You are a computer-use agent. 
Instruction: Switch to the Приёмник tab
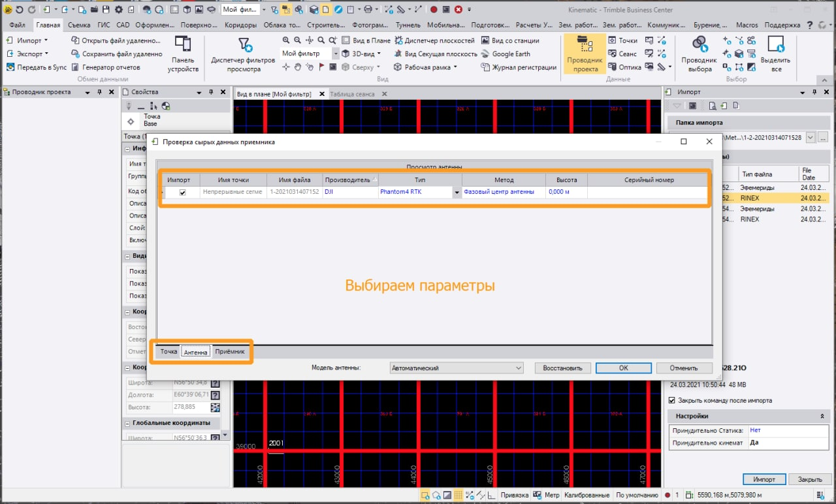click(230, 352)
